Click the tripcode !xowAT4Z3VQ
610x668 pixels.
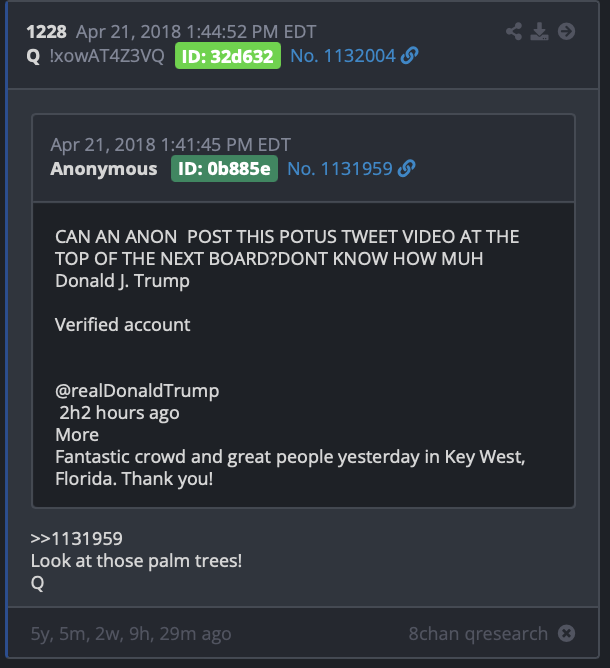click(x=107, y=56)
